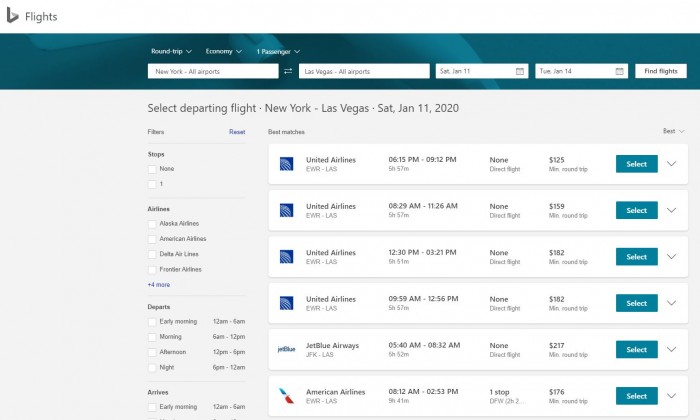This screenshot has height=420, width=700.
Task: Check the 1 stop filter
Action: click(152, 184)
